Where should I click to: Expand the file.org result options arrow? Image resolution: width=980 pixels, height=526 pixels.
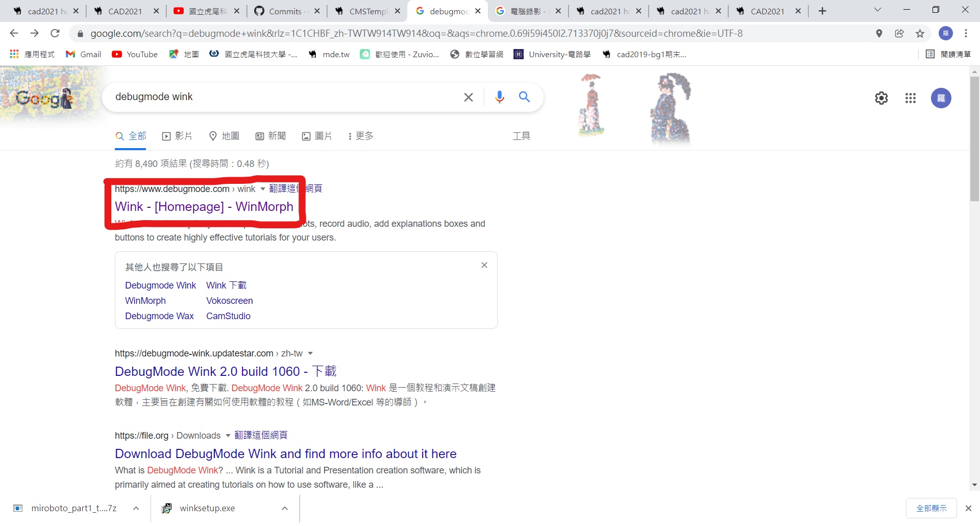tap(228, 436)
